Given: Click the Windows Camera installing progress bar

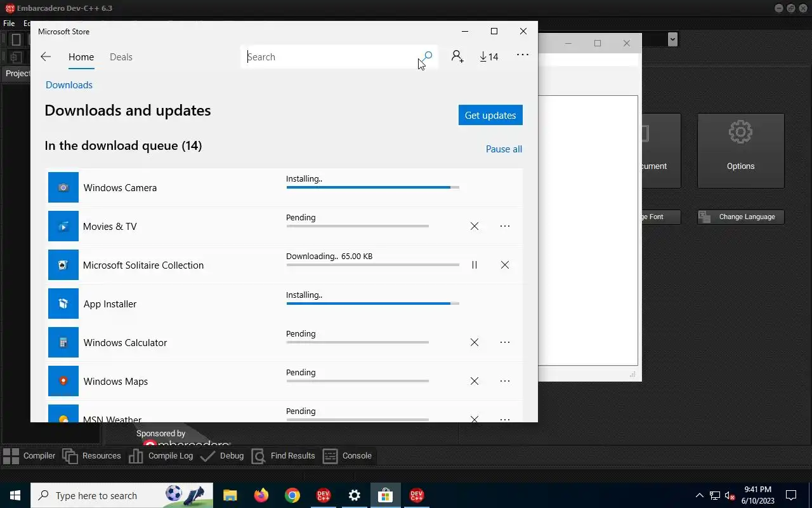Looking at the screenshot, I should 372,187.
